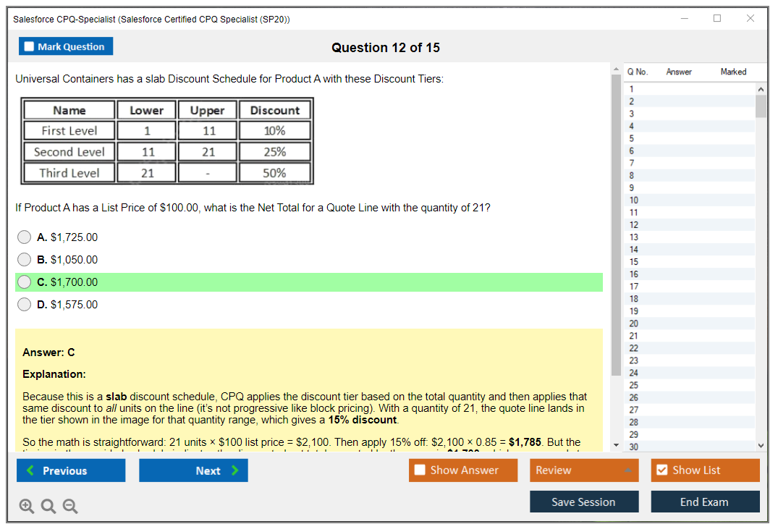Click the zoom in magnifier icon
Image resolution: width=778 pixels, height=532 pixels.
(27, 507)
